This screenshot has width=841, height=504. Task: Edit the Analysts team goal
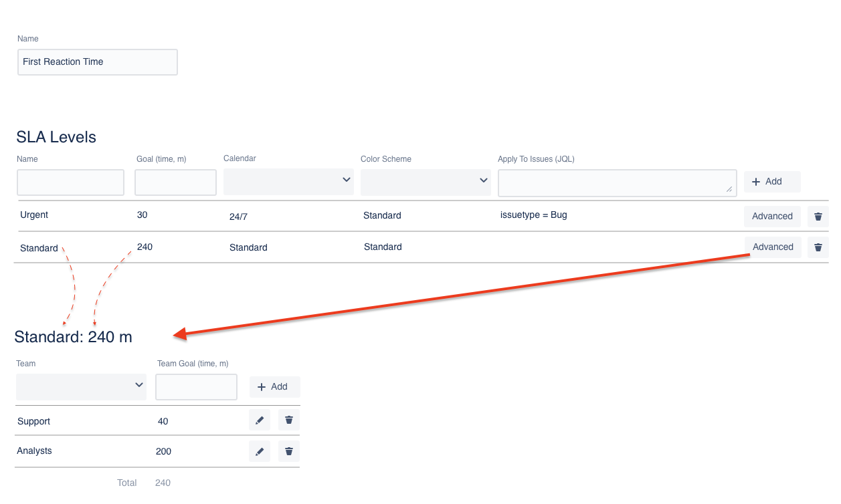[260, 451]
